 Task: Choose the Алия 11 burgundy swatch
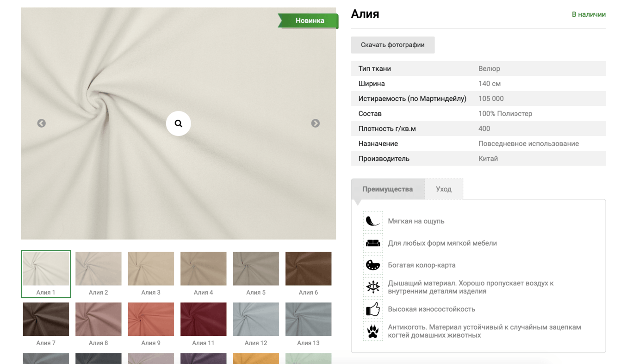[x=204, y=319]
